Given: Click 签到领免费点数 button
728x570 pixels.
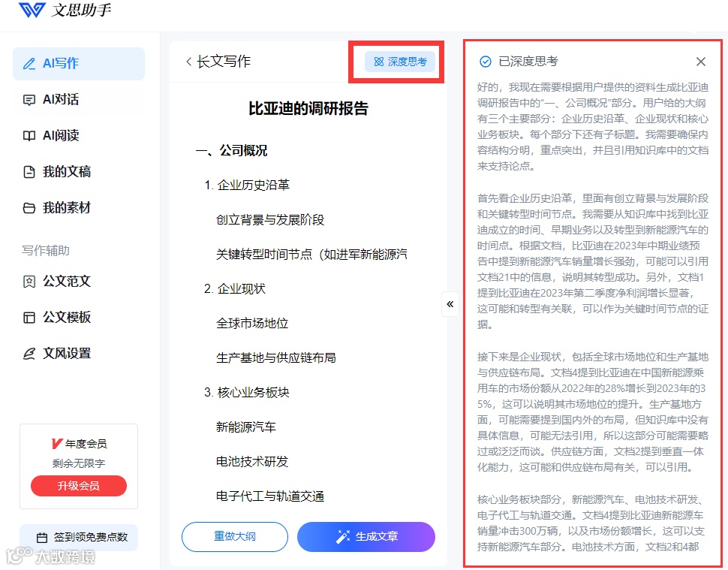Looking at the screenshot, I should click(x=79, y=538).
